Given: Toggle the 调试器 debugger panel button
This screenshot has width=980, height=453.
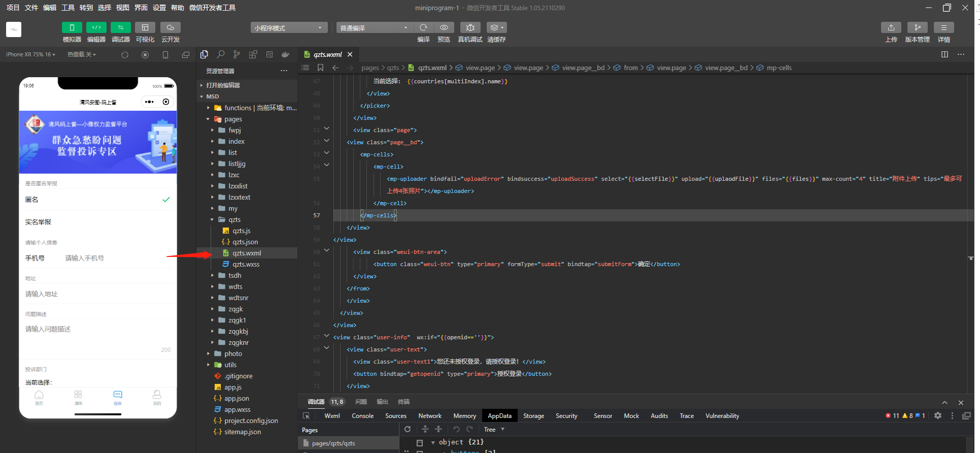Looking at the screenshot, I should click(x=120, y=27).
